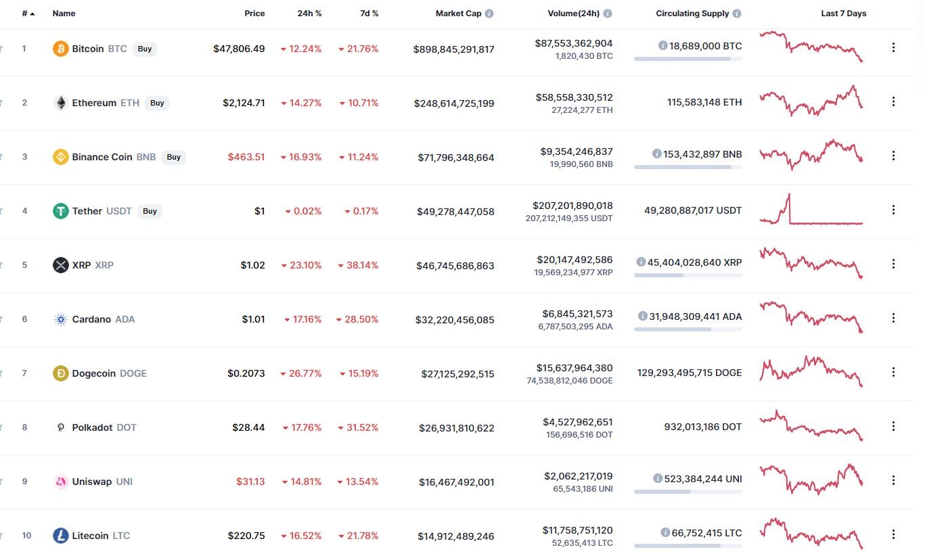Sort by the 24h % column header
This screenshot has height=560, width=925.
pos(309,14)
